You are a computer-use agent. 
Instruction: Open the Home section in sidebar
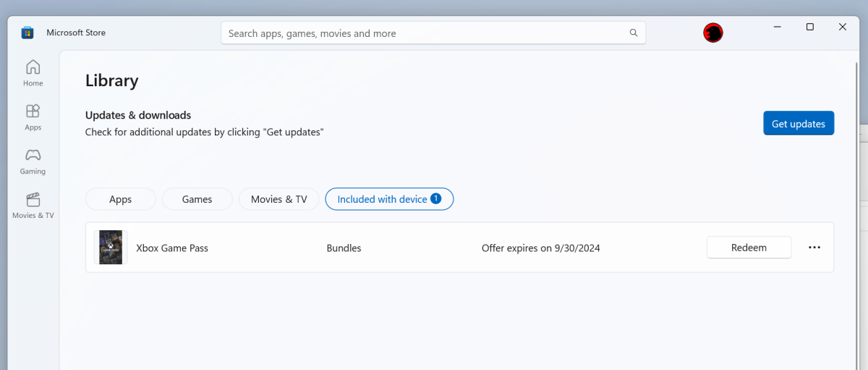point(33,73)
